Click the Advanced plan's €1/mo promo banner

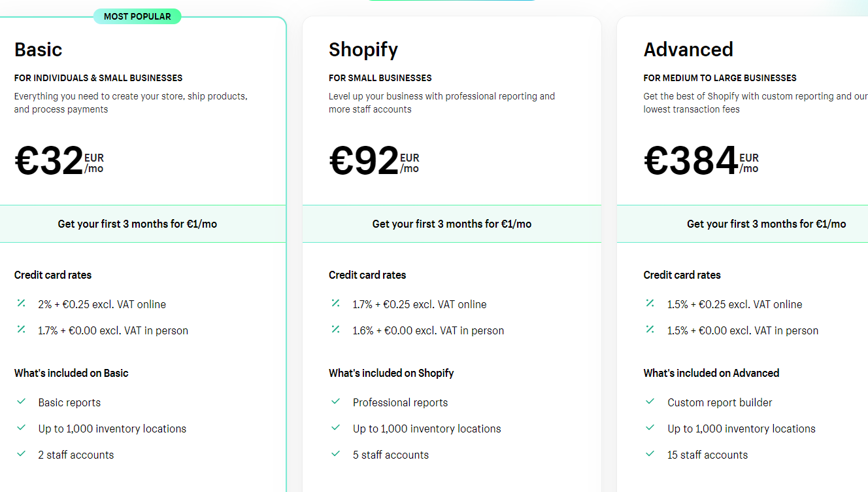coord(766,224)
